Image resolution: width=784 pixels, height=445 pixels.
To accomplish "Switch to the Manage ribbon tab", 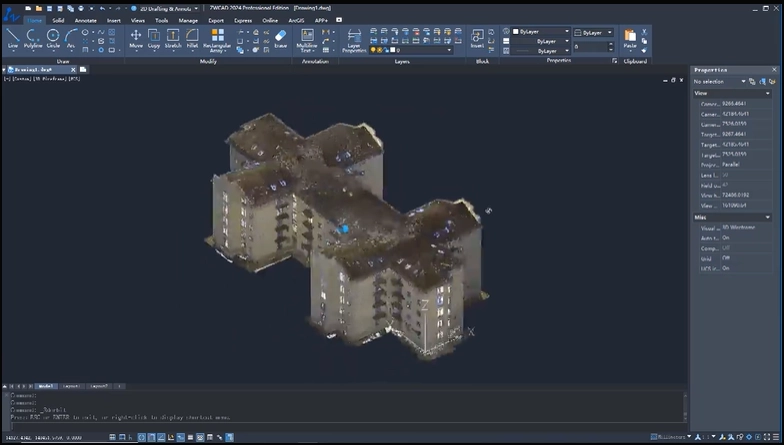I will point(188,20).
